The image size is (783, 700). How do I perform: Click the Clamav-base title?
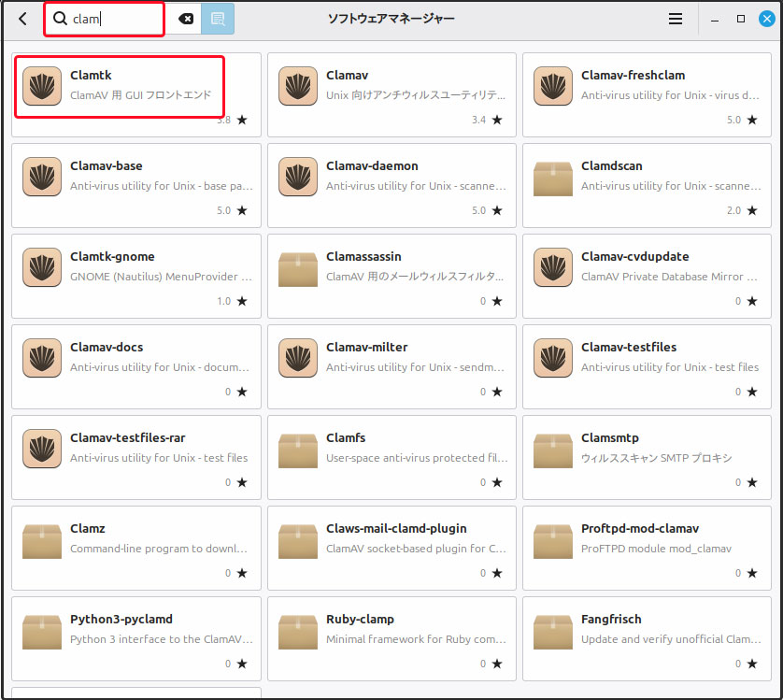[106, 165]
